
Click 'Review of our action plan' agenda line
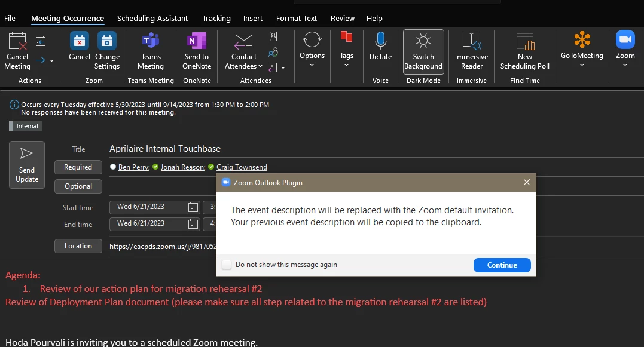click(x=151, y=288)
